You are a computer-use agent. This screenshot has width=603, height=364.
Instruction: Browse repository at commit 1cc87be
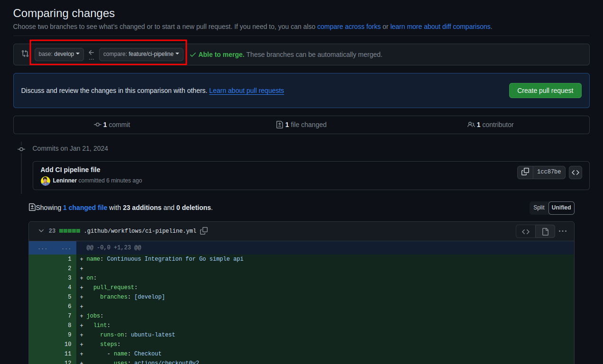(576, 173)
